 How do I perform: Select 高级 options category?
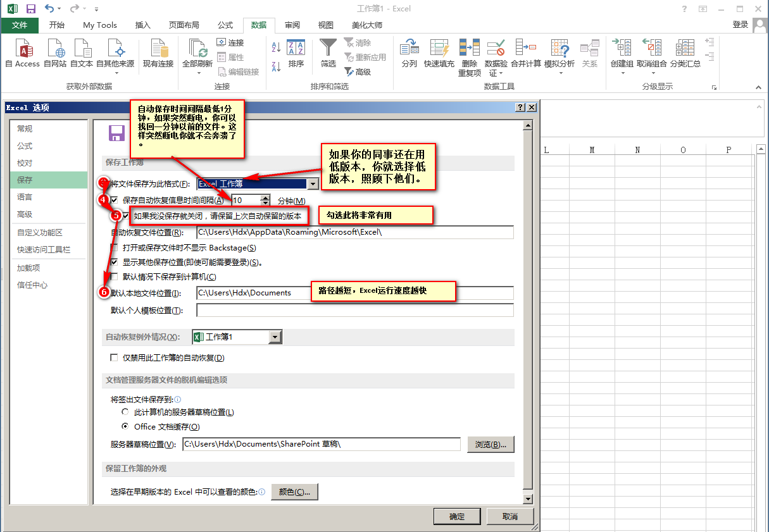click(48, 214)
